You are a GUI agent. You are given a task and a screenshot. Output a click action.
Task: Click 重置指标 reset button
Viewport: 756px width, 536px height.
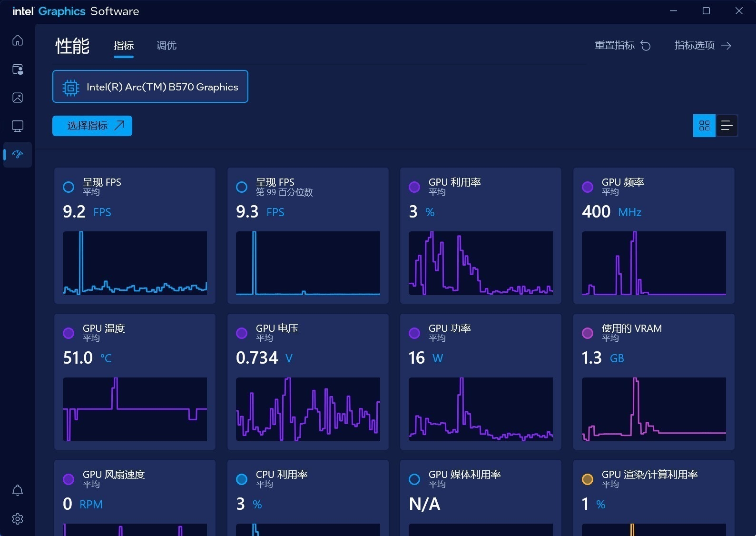pos(622,45)
